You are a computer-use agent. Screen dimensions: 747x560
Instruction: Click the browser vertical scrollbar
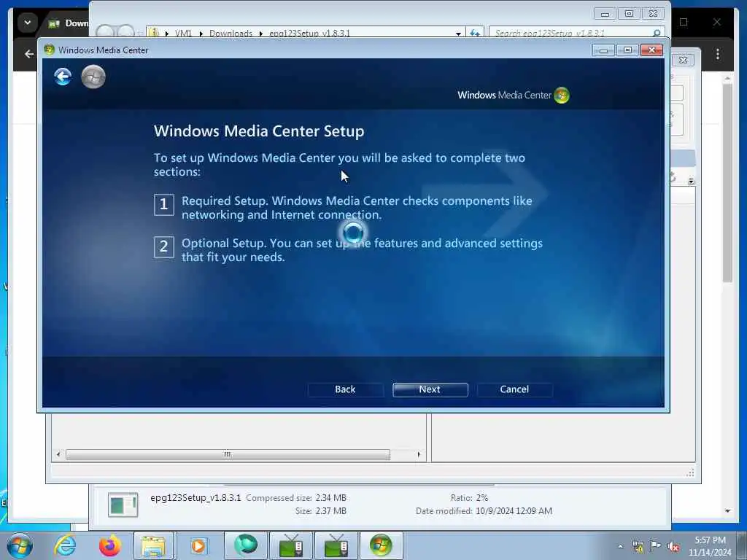727,183
